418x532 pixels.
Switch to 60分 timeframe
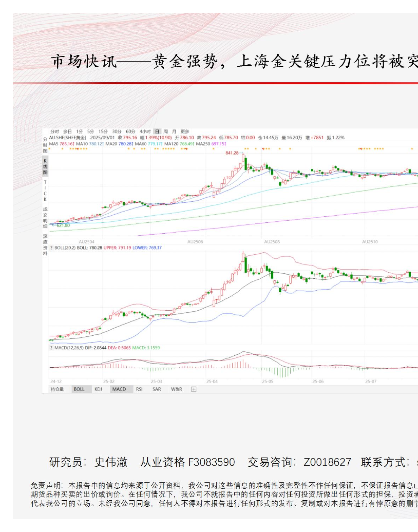[131, 132]
